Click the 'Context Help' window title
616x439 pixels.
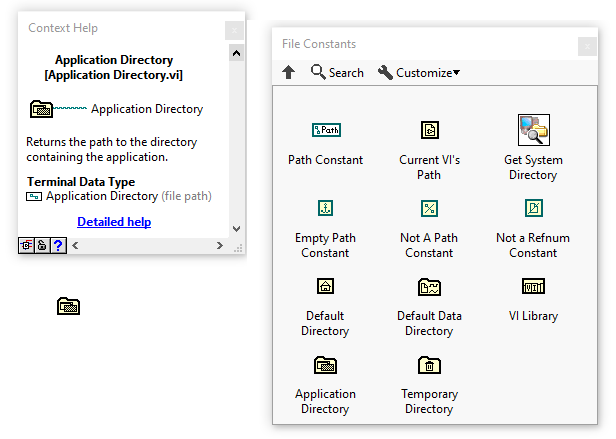click(63, 28)
